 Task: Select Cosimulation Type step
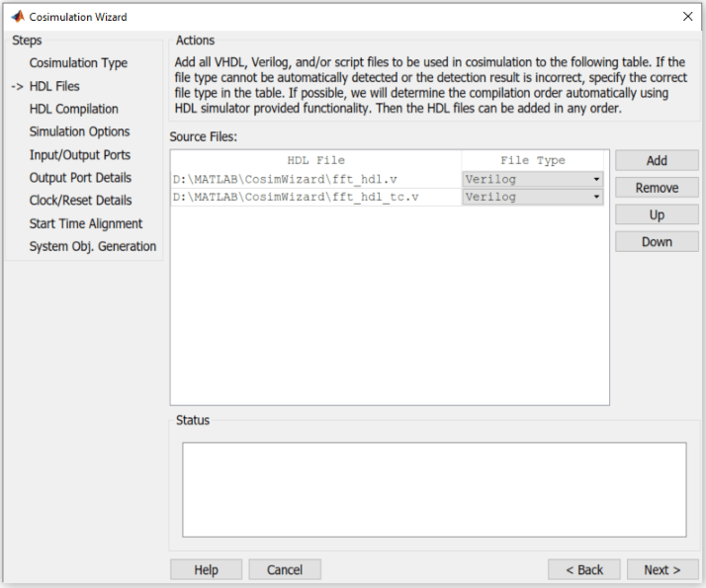(78, 63)
